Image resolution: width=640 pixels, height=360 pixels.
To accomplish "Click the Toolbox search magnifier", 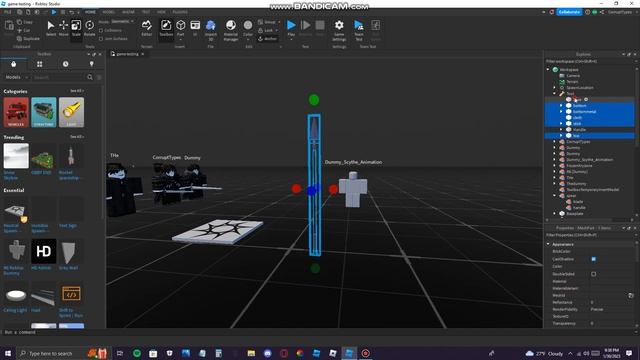I will [x=90, y=77].
